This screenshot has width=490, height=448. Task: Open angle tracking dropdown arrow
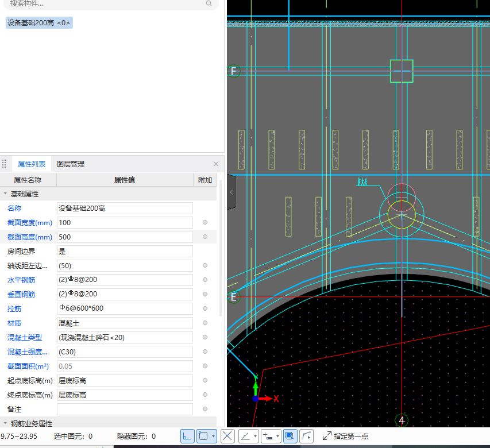[x=255, y=436]
